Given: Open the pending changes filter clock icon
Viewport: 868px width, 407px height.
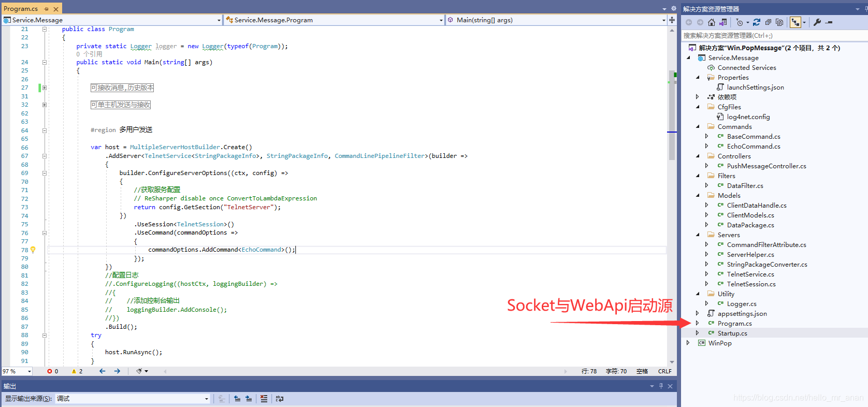Looking at the screenshot, I should tap(740, 22).
